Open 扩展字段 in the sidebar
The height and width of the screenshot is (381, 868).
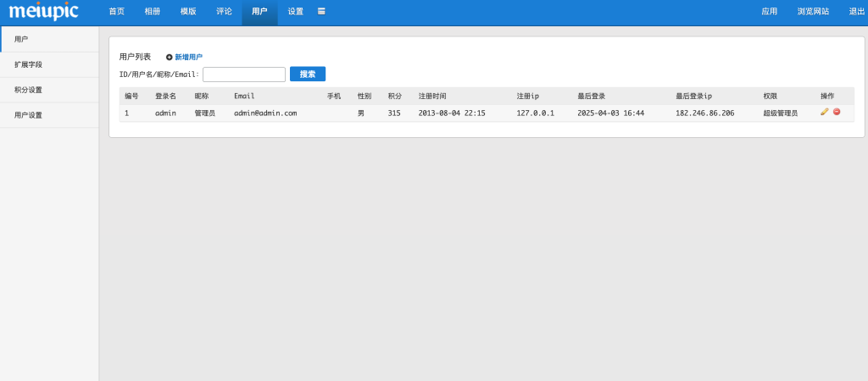(x=50, y=64)
